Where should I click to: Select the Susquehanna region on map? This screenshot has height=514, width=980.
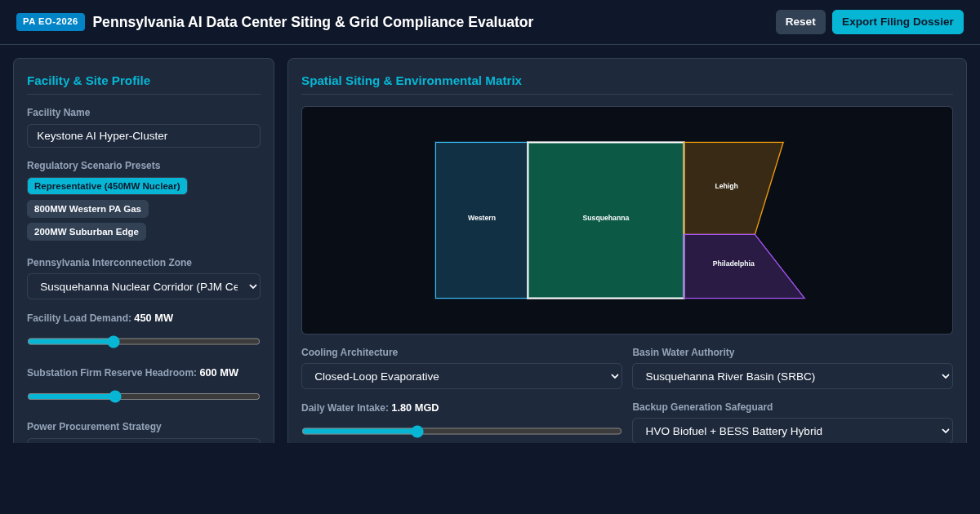click(606, 220)
